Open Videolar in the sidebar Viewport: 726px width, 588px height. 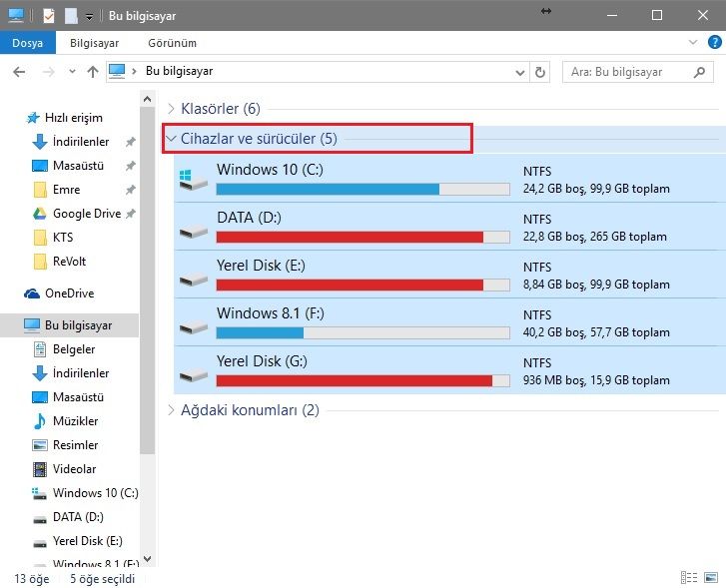point(74,469)
